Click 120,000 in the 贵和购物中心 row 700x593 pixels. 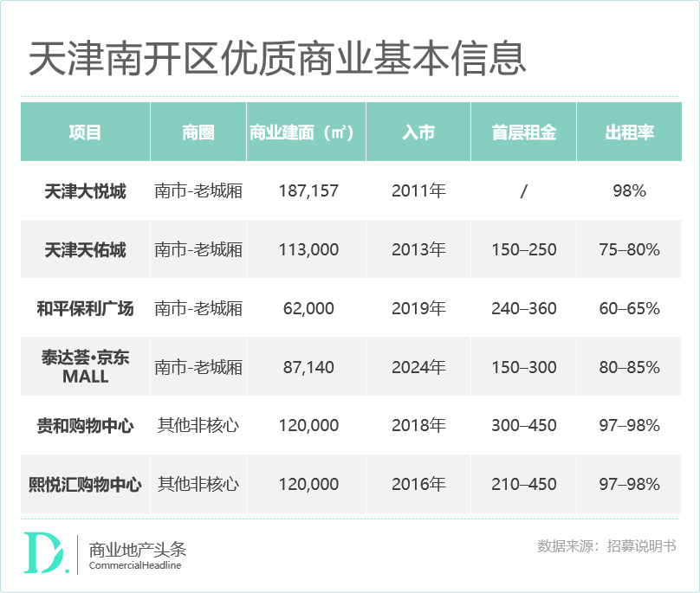[x=308, y=425]
